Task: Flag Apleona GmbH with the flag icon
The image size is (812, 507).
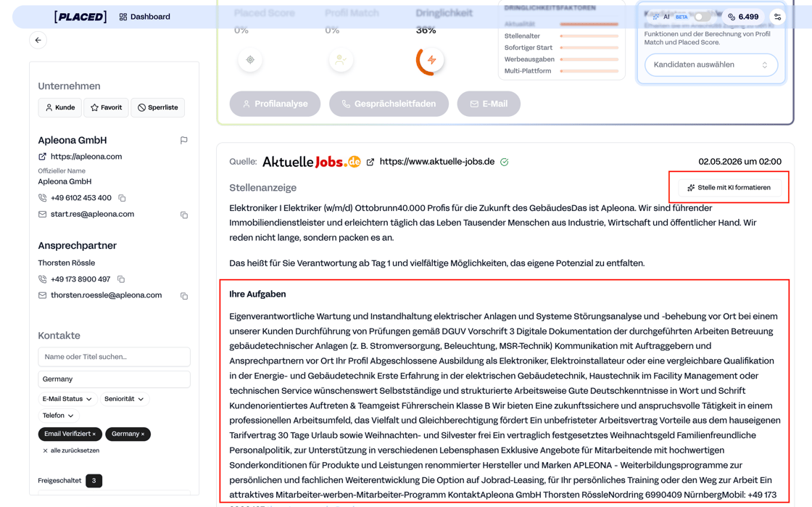Action: click(184, 140)
